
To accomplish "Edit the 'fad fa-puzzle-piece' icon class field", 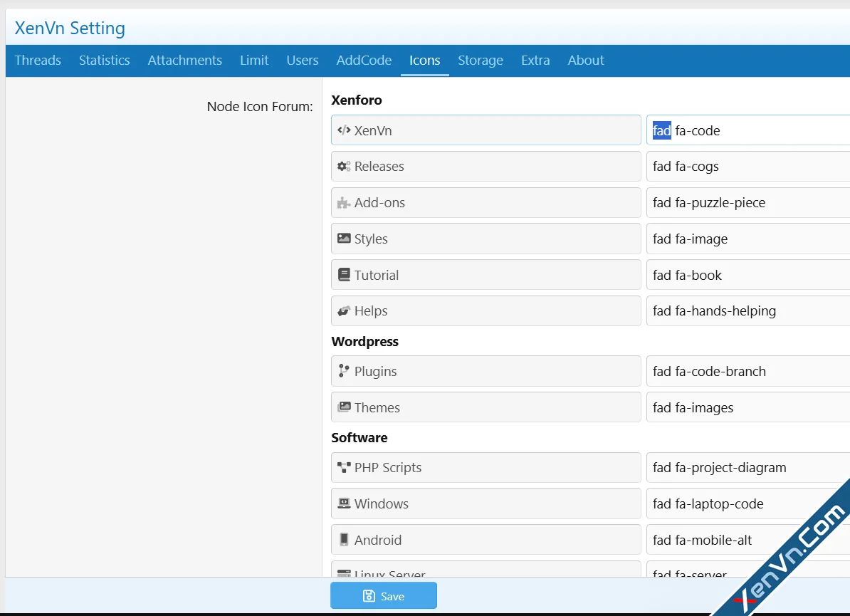I will 748,203.
